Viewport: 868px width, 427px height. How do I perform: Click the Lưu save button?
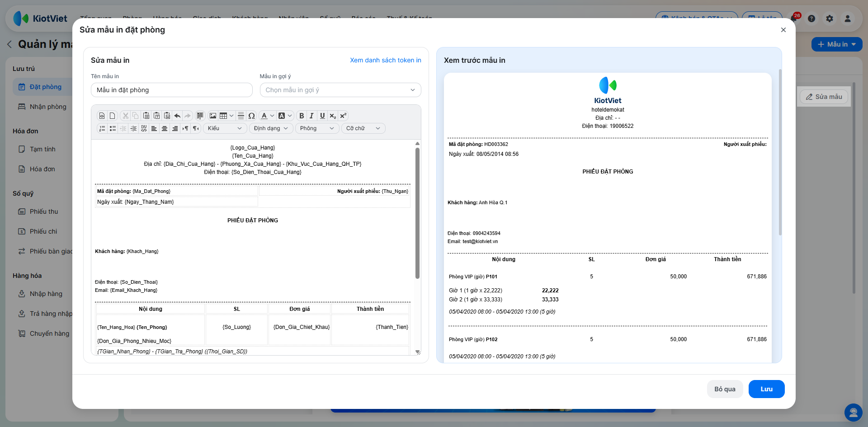[x=766, y=389]
